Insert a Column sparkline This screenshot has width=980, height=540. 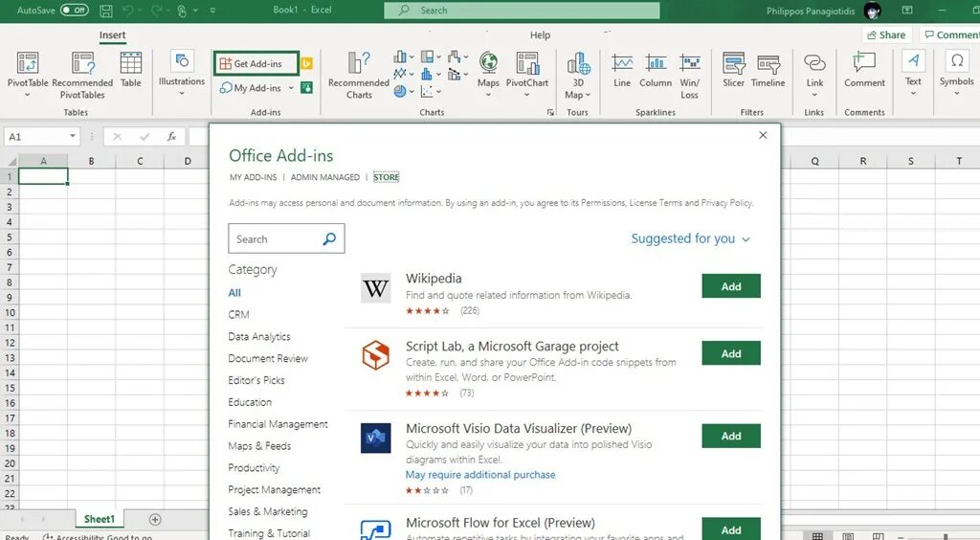pos(656,70)
